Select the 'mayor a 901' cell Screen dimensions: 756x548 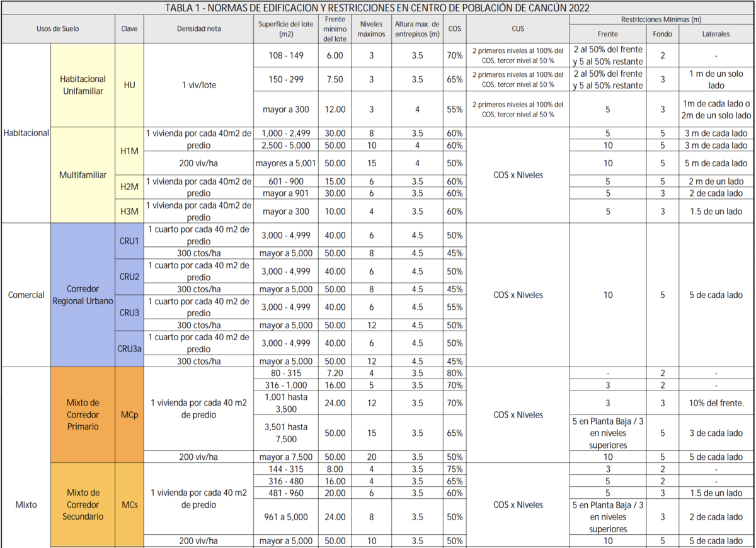click(286, 193)
